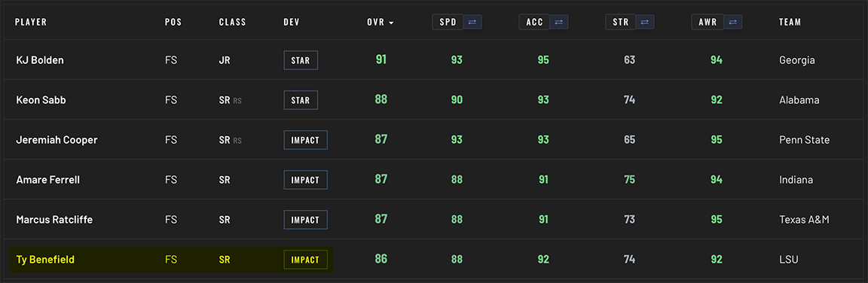Sort table by PLAYER column header

(x=31, y=23)
